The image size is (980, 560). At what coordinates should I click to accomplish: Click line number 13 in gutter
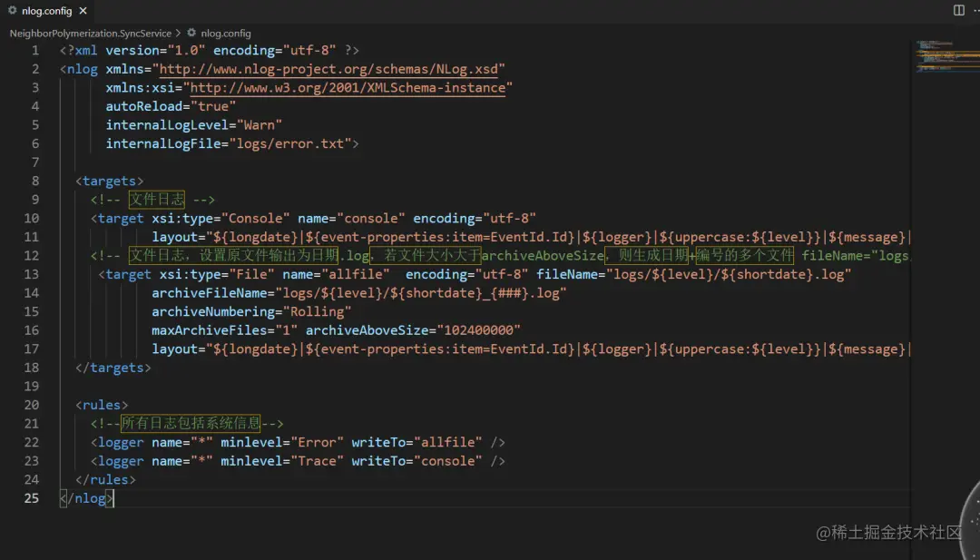[x=32, y=274]
